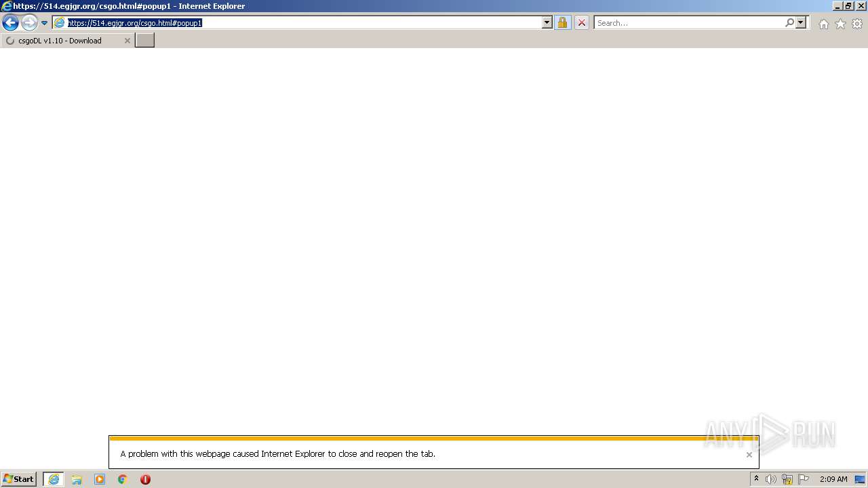Minimize the Internet Explorer window
This screenshot has height=488, width=868.
click(837, 6)
